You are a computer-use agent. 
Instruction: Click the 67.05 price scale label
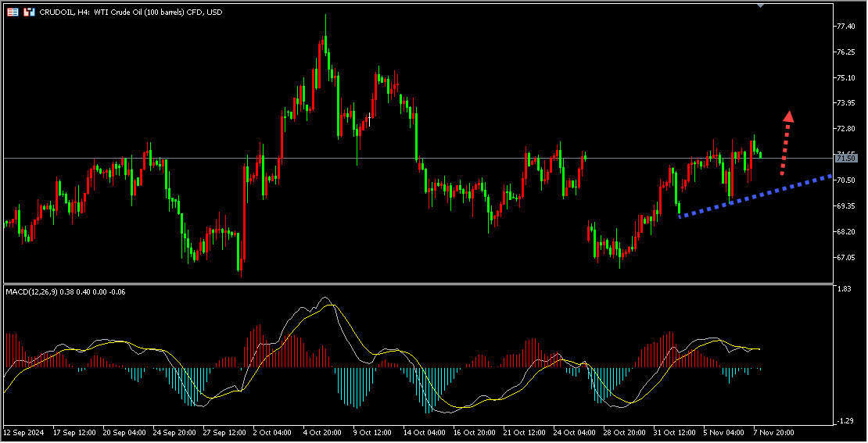[x=845, y=258]
